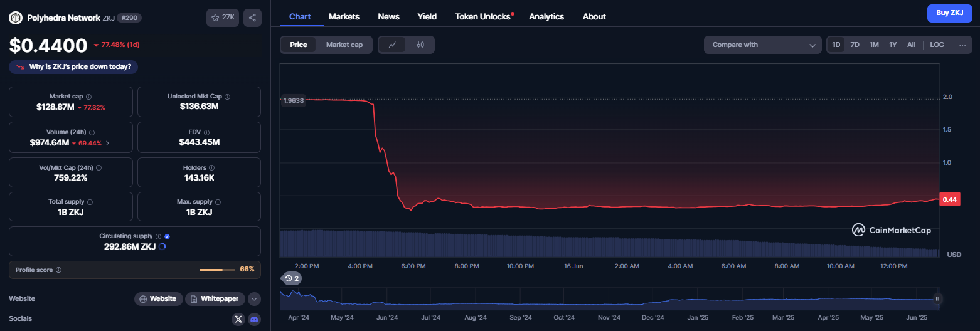
Task: Click Profile score info icon
Action: pos(58,270)
